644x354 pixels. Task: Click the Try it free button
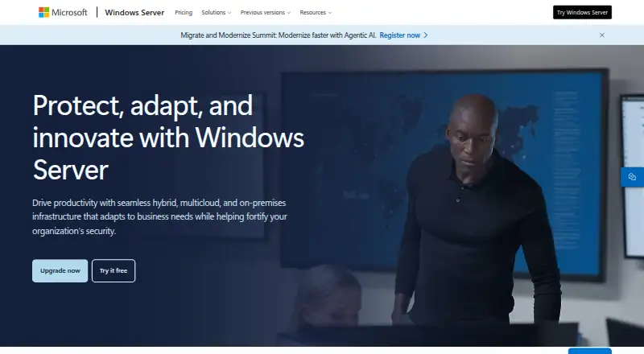click(114, 270)
